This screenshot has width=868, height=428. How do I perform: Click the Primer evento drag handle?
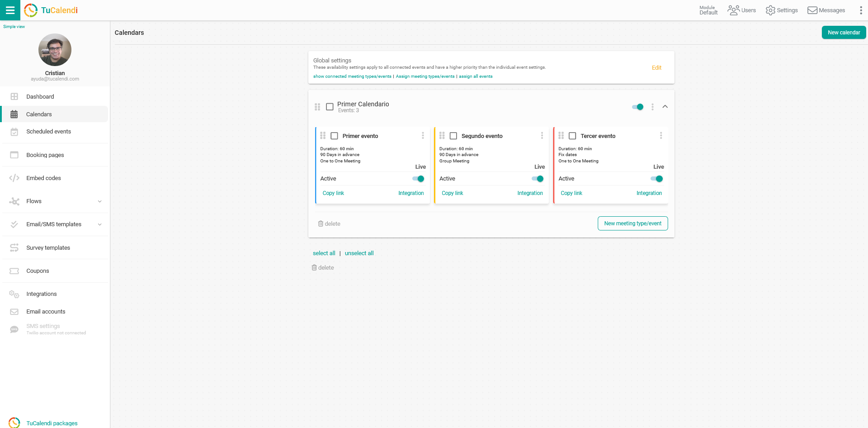point(323,136)
